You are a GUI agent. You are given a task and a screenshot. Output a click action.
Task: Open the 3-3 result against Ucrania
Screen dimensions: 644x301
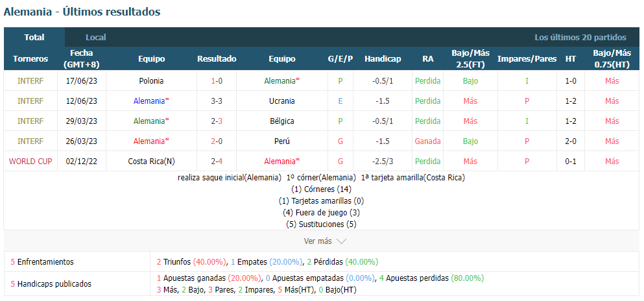point(217,101)
